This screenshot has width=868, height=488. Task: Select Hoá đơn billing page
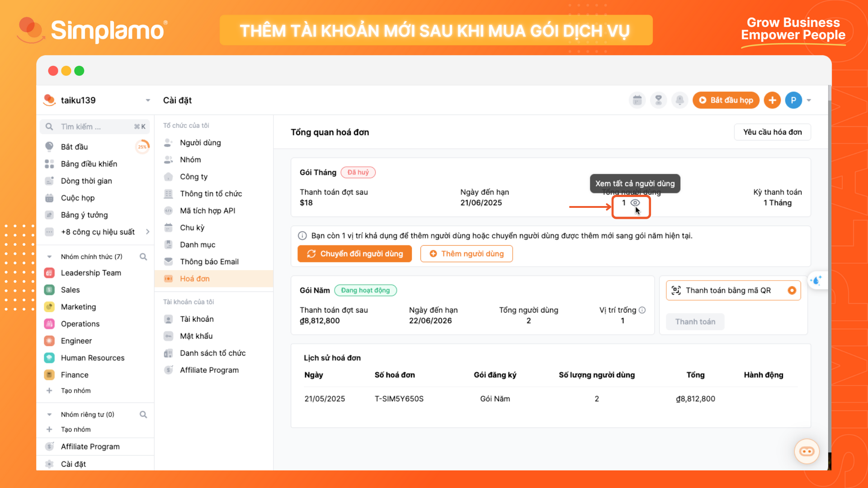213,279
